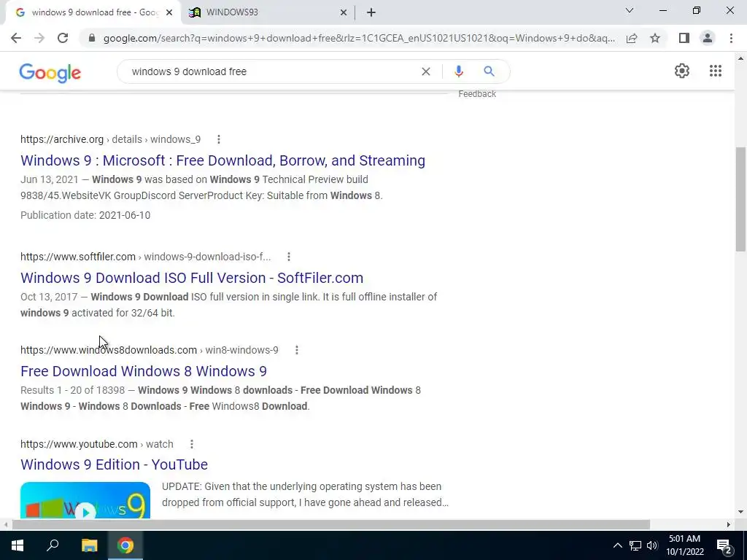The width and height of the screenshot is (747, 560).
Task: Reload the current page
Action: 63,38
